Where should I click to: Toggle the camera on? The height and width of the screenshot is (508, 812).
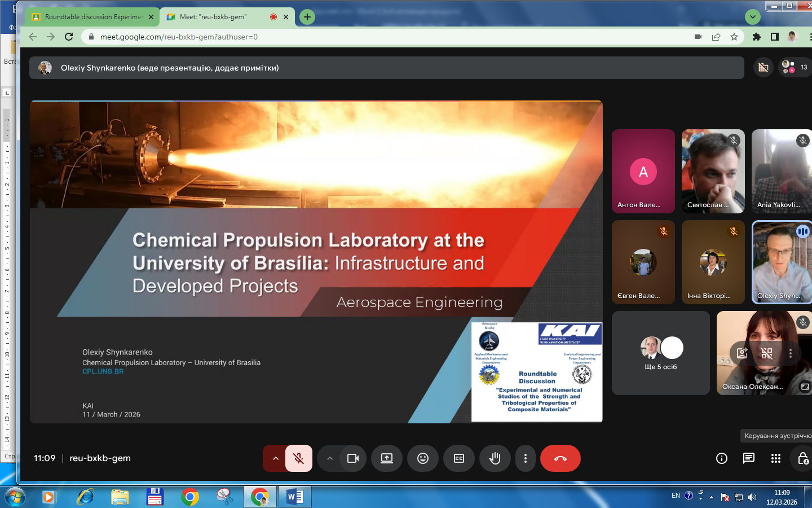point(353,458)
